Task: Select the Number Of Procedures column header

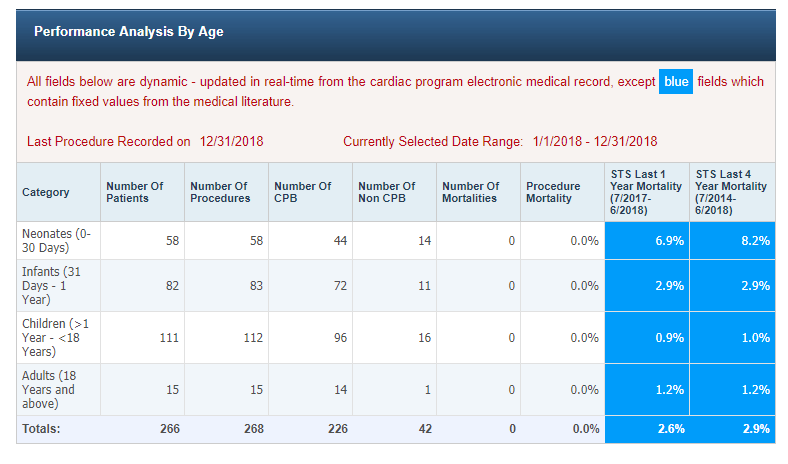Action: click(219, 192)
